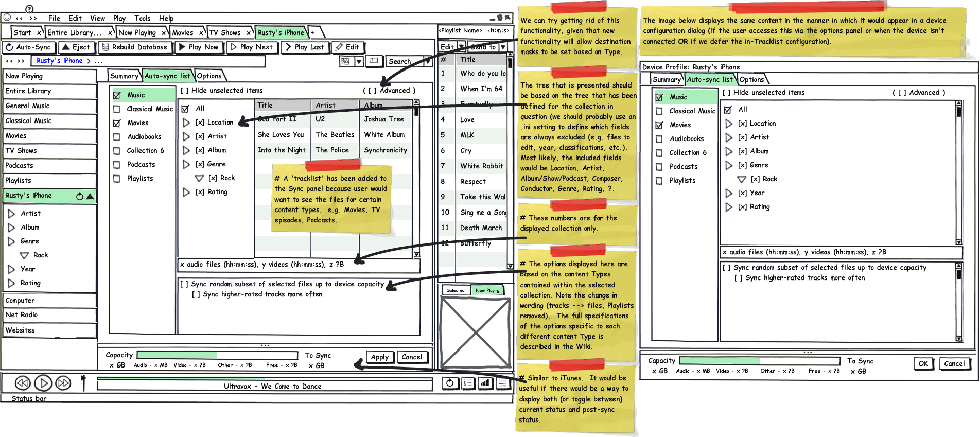Click the Rebuild Database toolbar button
The image size is (980, 437).
click(134, 47)
